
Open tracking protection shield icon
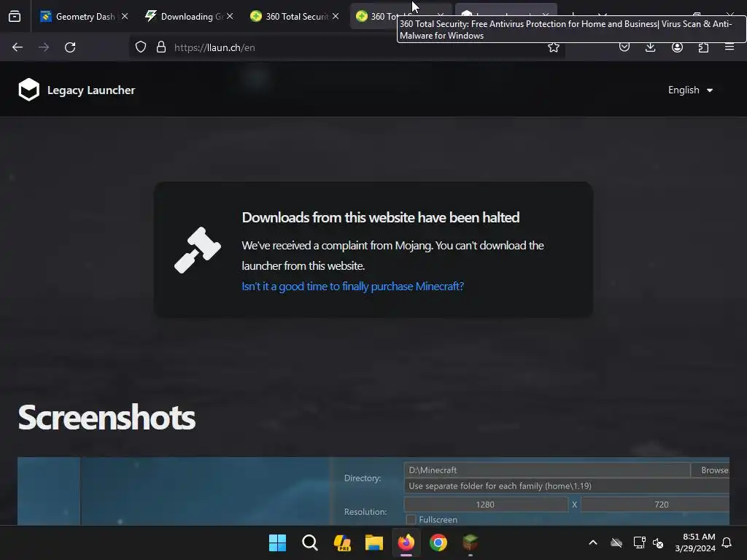coord(141,47)
